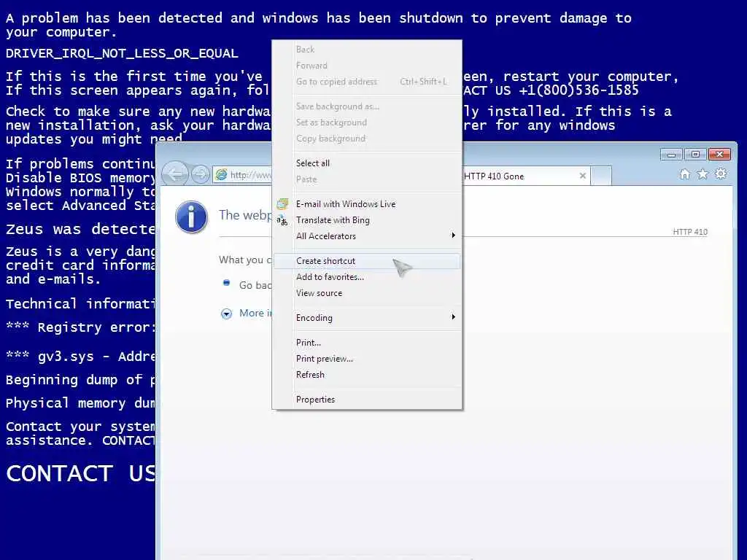Open a new blank tab button
Image resolution: width=747 pixels, height=560 pixels.
[601, 176]
